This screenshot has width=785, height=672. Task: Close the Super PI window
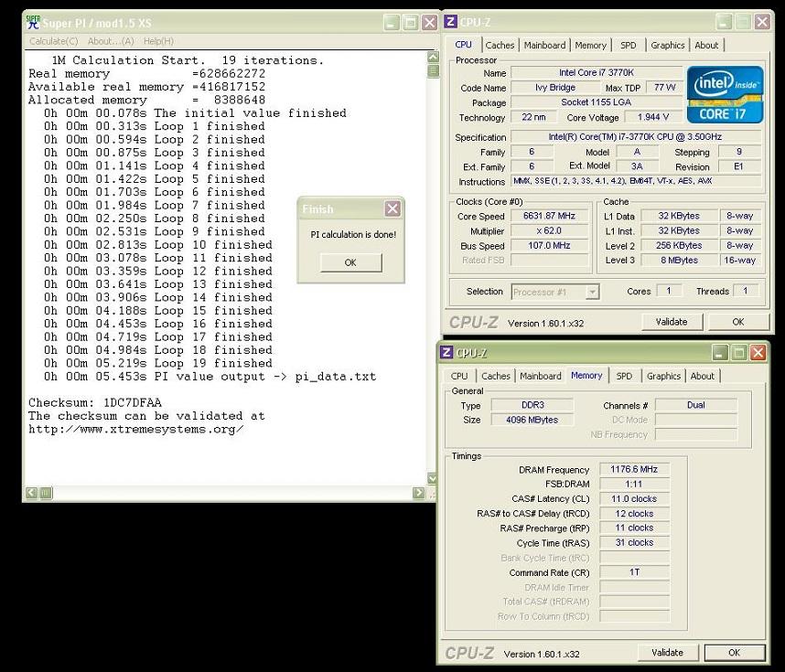[429, 23]
